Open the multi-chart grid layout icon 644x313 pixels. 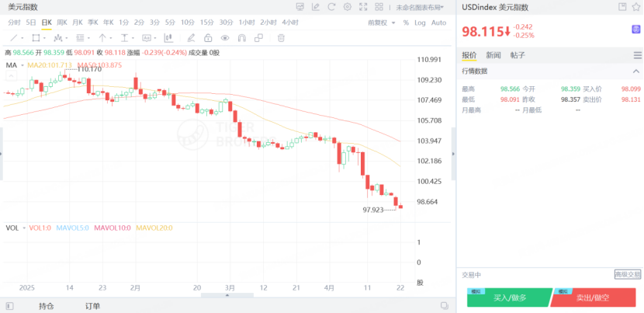tap(379, 7)
